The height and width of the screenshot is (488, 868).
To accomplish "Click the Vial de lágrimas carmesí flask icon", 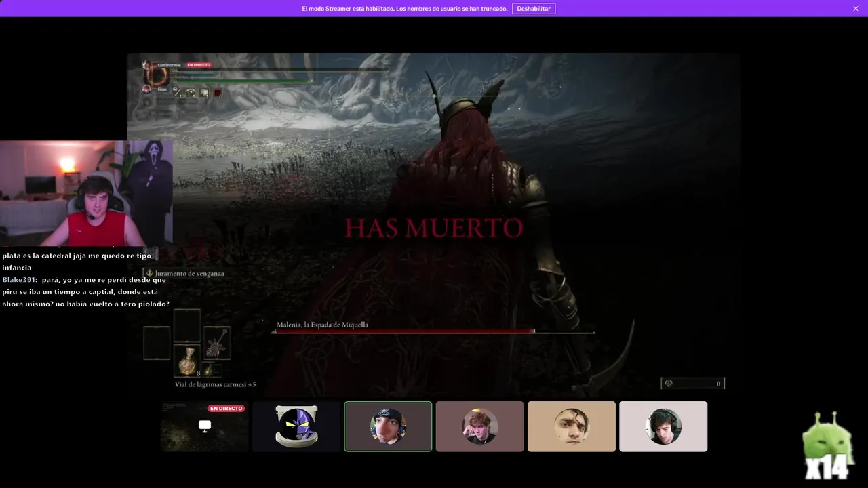I will [x=187, y=361].
